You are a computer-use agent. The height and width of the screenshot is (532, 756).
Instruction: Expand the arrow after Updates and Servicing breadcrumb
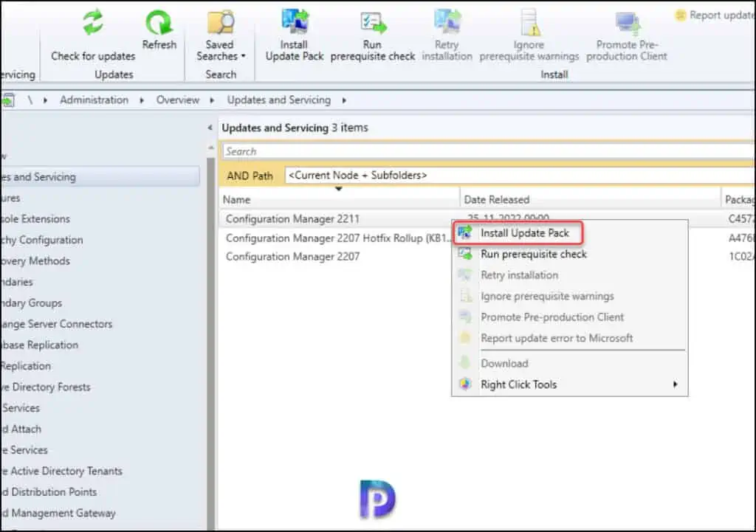(x=344, y=100)
